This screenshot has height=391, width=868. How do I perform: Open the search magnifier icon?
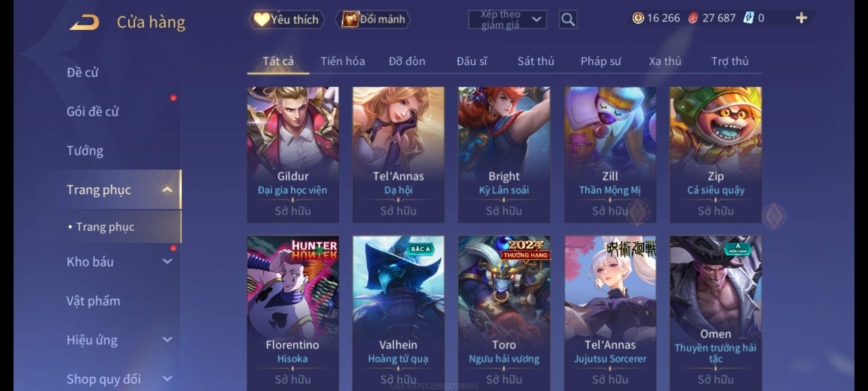point(568,19)
